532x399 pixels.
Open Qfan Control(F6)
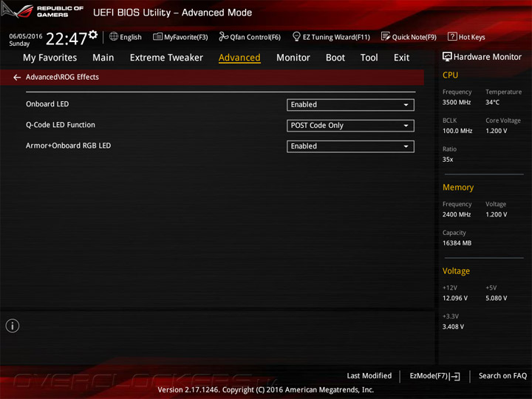pyautogui.click(x=250, y=37)
